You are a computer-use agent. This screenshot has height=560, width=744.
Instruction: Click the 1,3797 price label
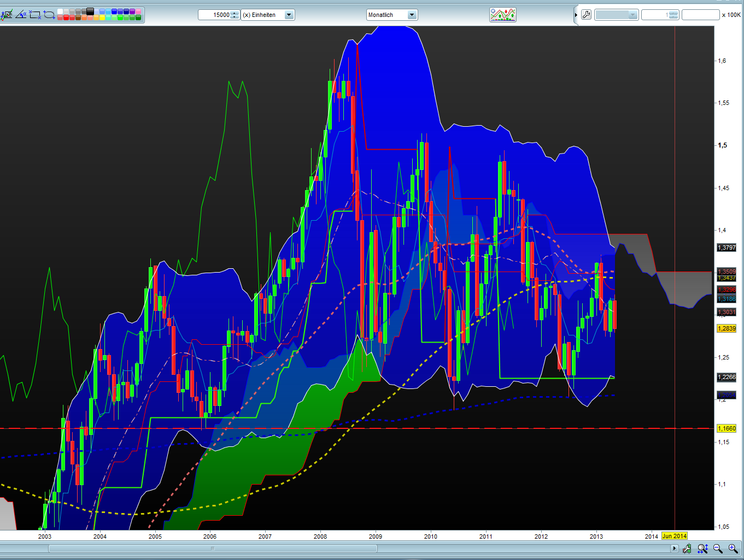click(727, 247)
